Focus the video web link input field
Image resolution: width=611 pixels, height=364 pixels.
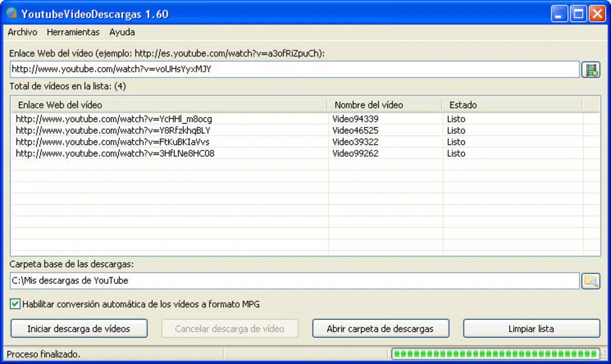295,70
